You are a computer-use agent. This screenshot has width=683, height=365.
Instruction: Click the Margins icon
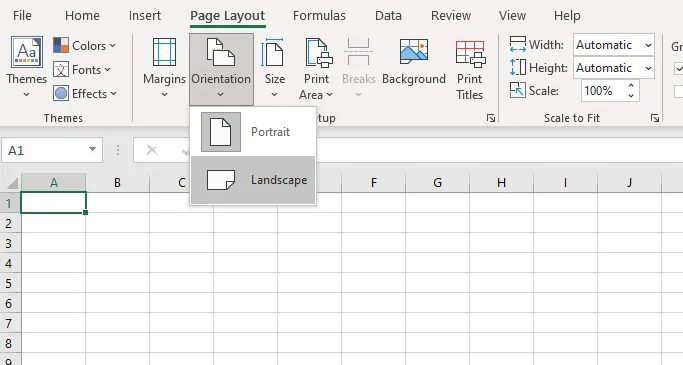pos(164,52)
